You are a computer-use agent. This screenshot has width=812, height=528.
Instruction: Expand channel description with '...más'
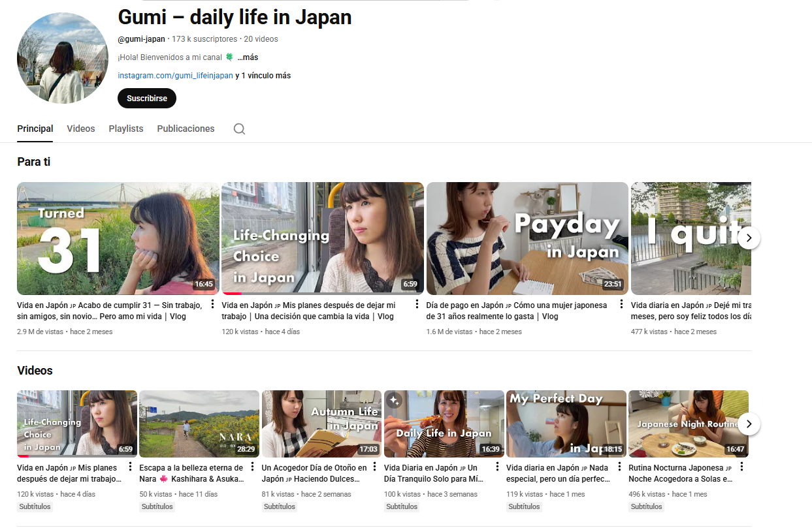pyautogui.click(x=248, y=57)
